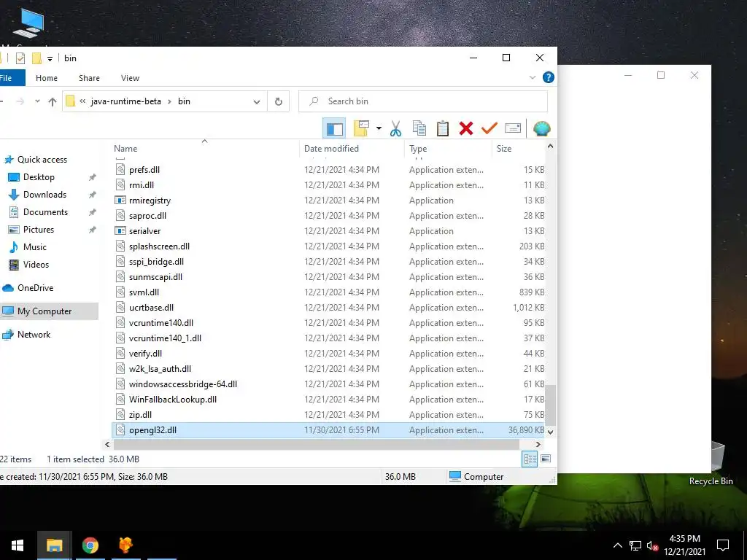Open Pictures in the navigation pane
The image size is (747, 560).
(x=39, y=230)
